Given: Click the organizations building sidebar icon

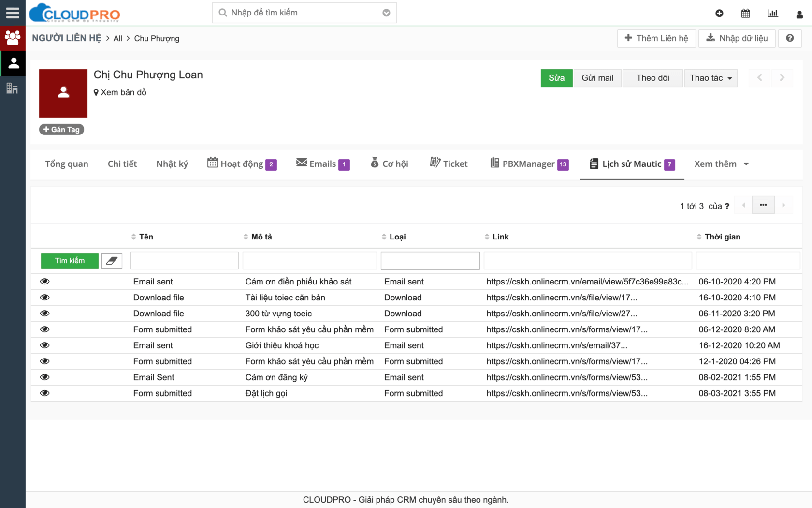Looking at the screenshot, I should (13, 89).
